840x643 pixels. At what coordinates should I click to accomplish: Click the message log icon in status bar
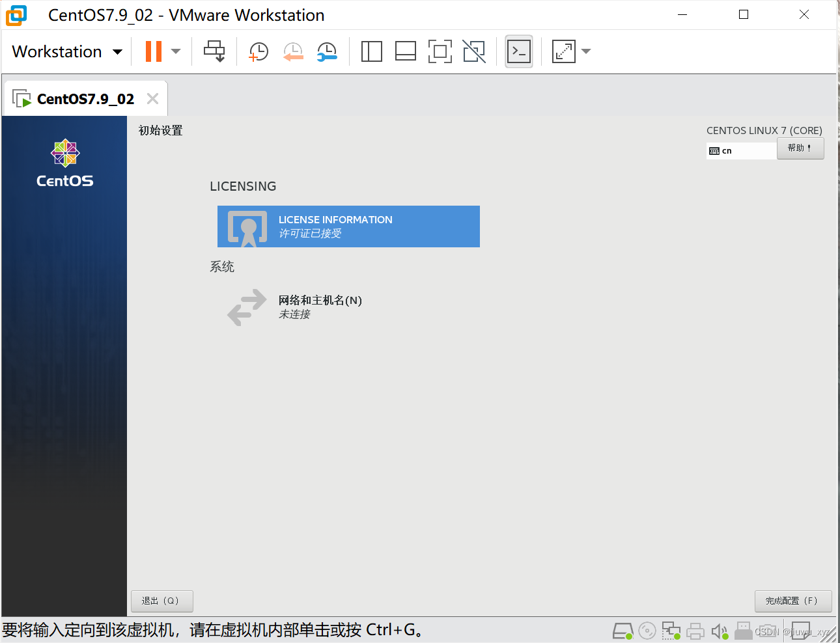pos(801,631)
